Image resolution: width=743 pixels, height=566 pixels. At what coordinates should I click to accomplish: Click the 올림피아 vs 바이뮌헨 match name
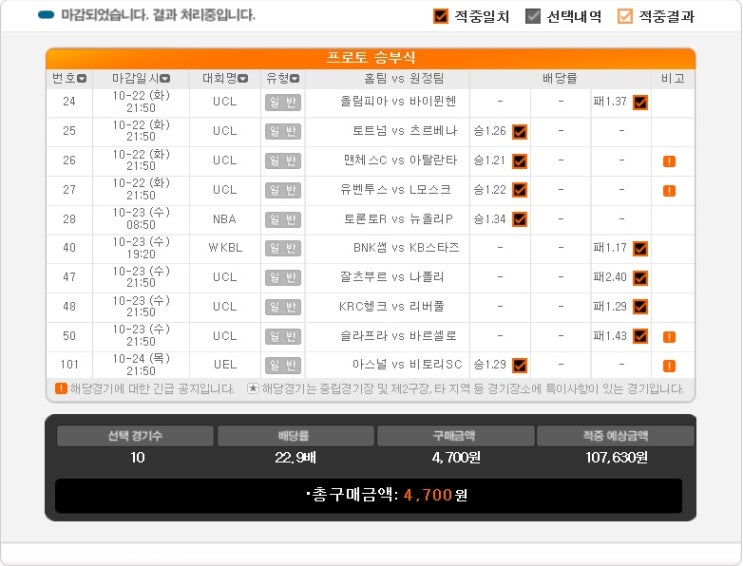(398, 101)
